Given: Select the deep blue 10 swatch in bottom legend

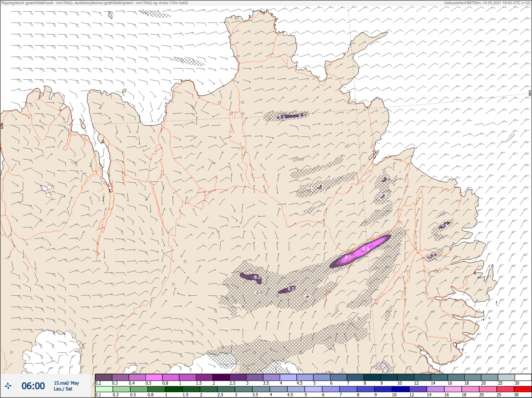Looking at the screenshot, I should coord(400,389).
